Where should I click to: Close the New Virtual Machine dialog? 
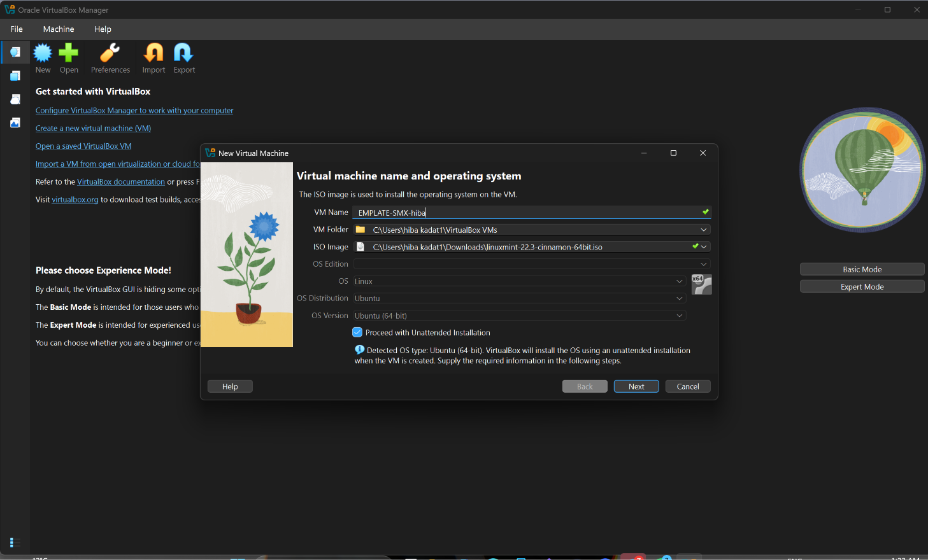click(x=703, y=153)
